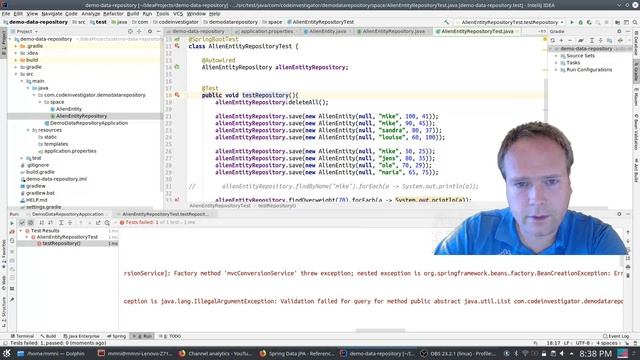This screenshot has height=360, width=640.
Task: Click the Build project hammer icon
Action: point(447,22)
